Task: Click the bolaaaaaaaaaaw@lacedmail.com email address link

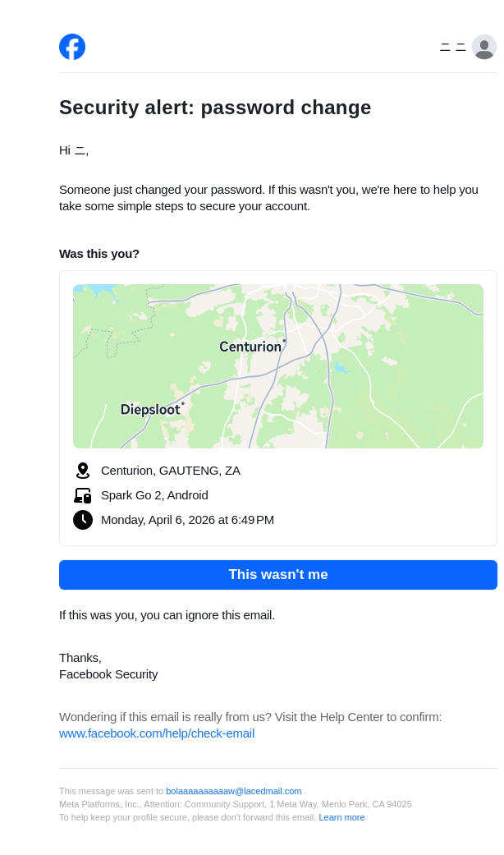Action: [233, 791]
